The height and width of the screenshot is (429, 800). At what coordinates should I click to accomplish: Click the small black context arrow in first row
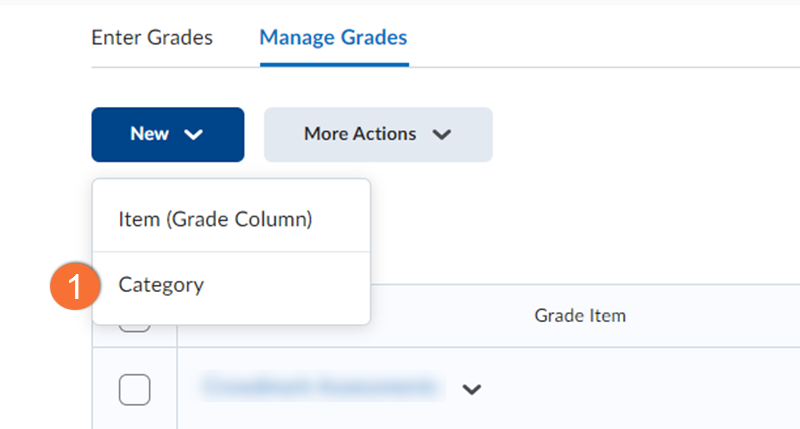(x=472, y=389)
